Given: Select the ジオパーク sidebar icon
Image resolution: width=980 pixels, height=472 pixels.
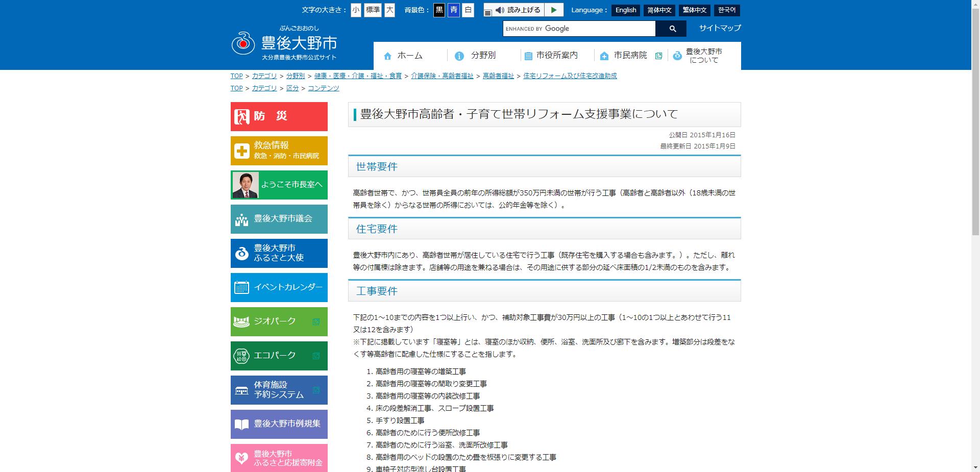Looking at the screenshot, I should 241,321.
